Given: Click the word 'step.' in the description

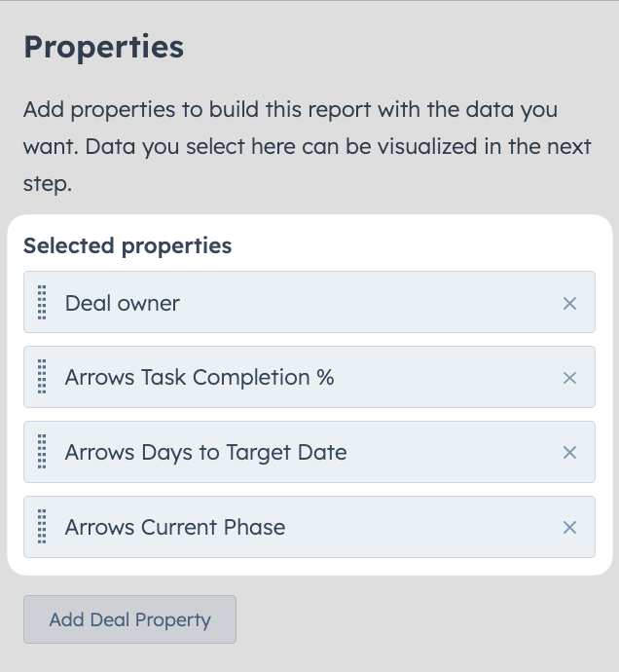Looking at the screenshot, I should coord(48,184).
